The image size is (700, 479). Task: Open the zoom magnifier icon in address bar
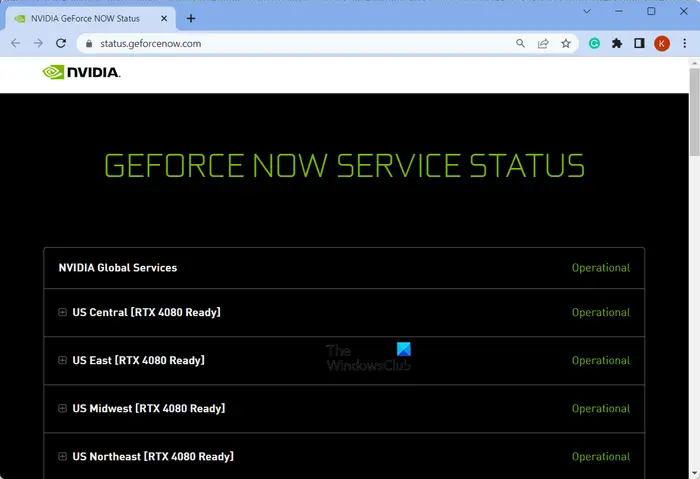(520, 43)
